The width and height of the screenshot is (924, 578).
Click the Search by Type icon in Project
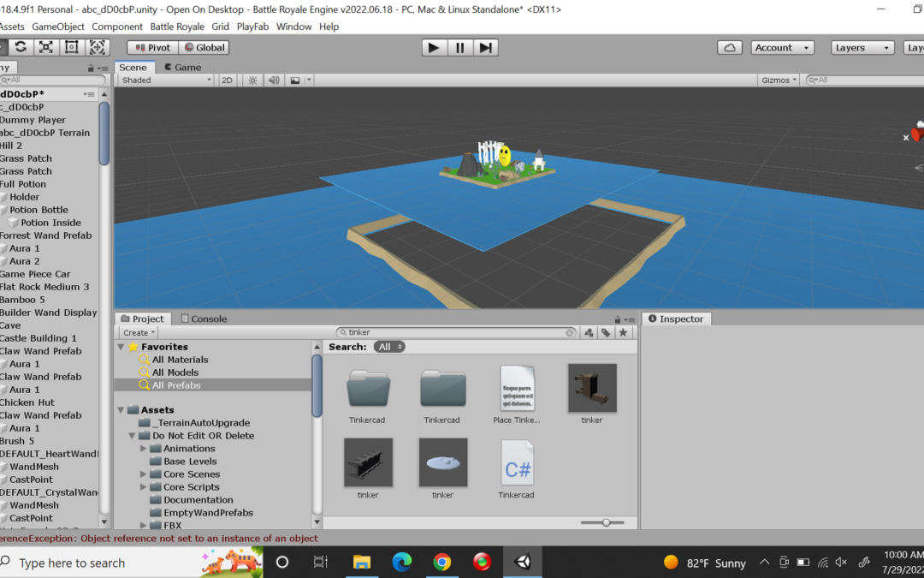click(x=589, y=332)
